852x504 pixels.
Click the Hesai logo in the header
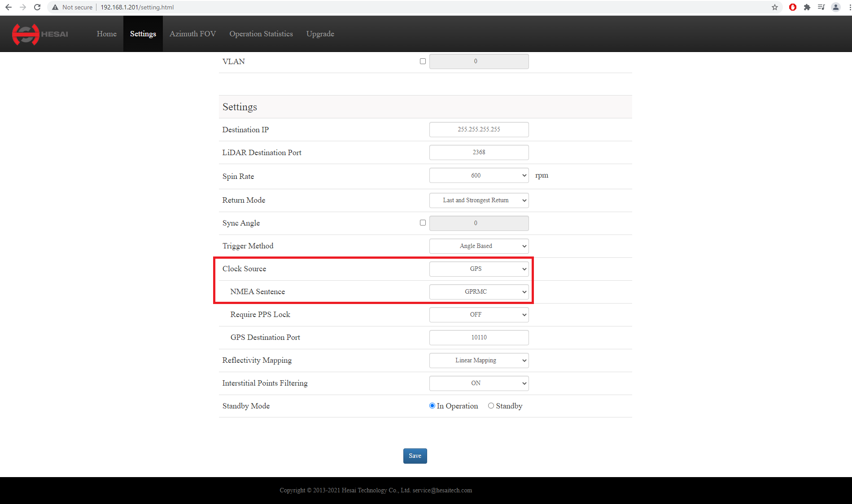click(x=40, y=34)
